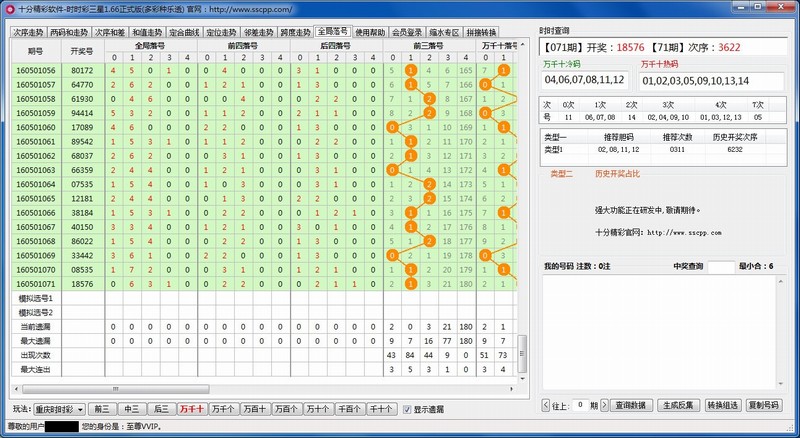The image size is (800, 438).
Task: Open the 定合曲线 tab
Action: coord(184,32)
